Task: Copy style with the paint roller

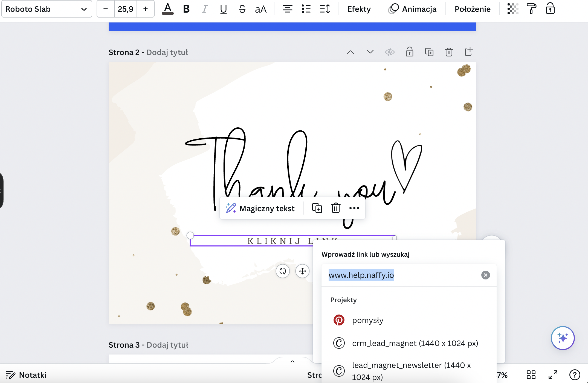Action: click(x=531, y=9)
